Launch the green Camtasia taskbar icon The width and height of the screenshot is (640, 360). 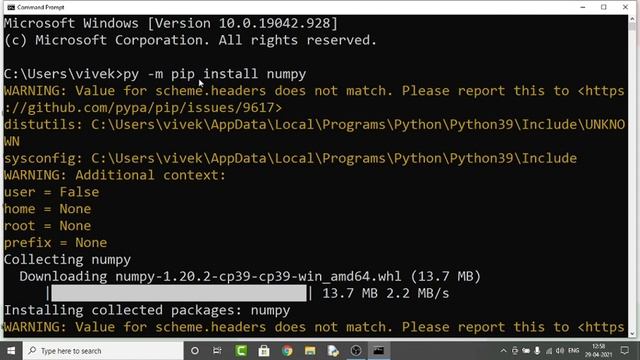click(241, 351)
